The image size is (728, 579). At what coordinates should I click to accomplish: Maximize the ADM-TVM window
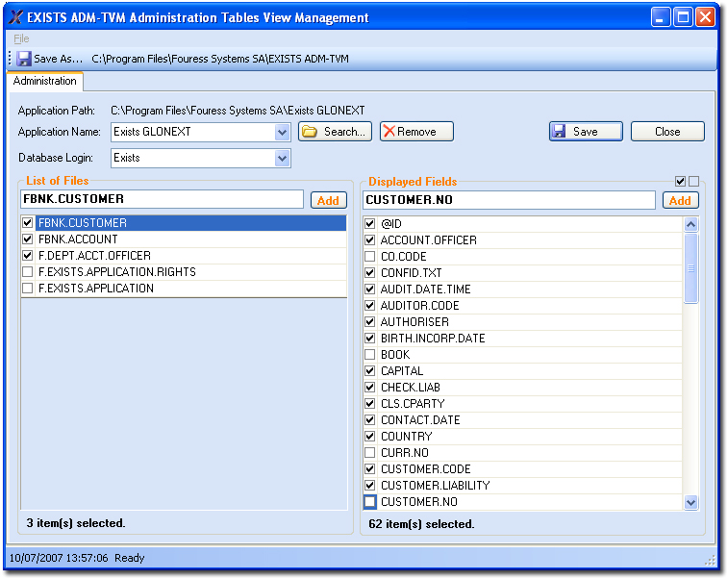683,17
